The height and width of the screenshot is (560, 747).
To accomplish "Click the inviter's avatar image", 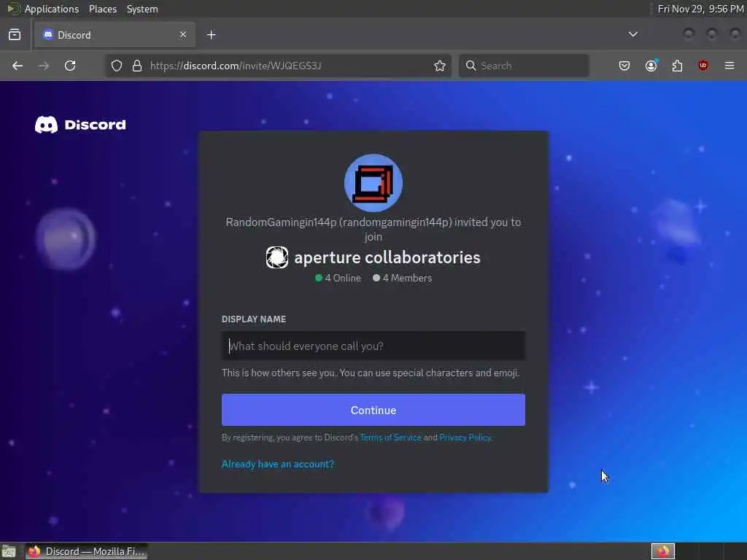I will (373, 183).
